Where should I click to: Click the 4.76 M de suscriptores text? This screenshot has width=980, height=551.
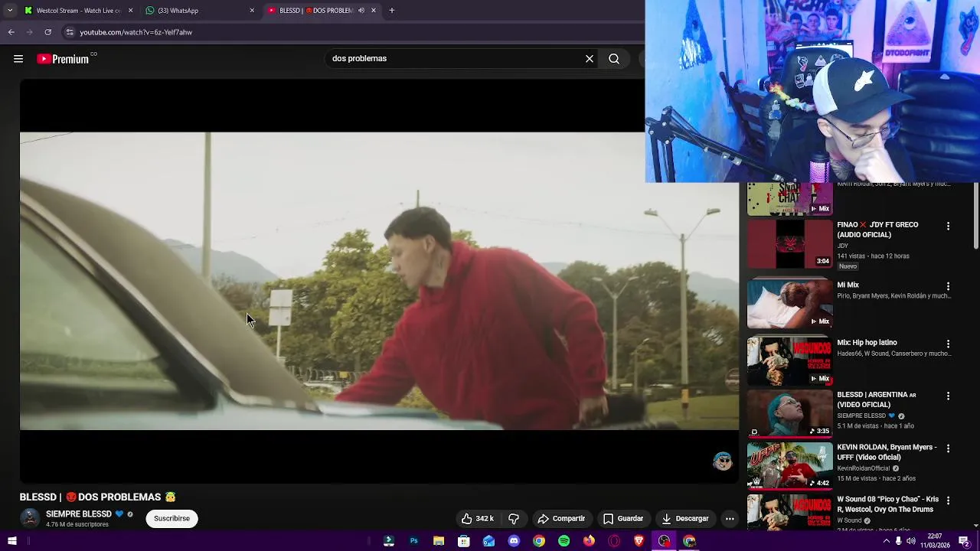[77, 525]
